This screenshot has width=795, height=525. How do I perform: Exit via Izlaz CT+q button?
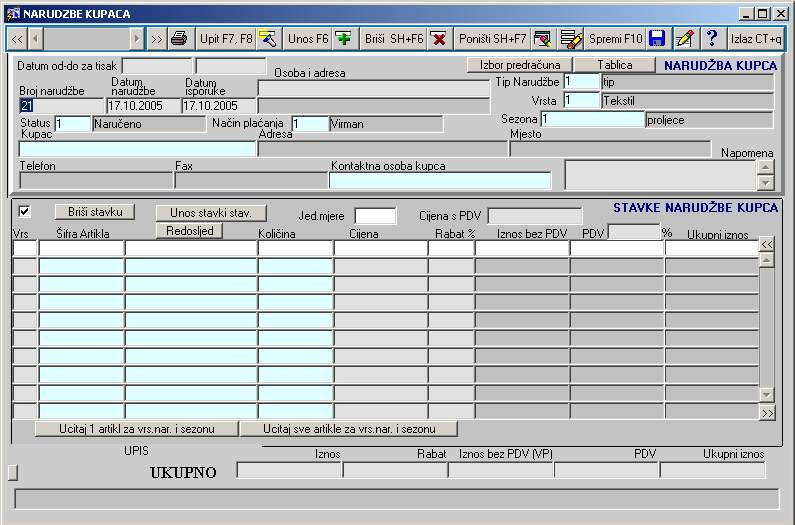756,39
